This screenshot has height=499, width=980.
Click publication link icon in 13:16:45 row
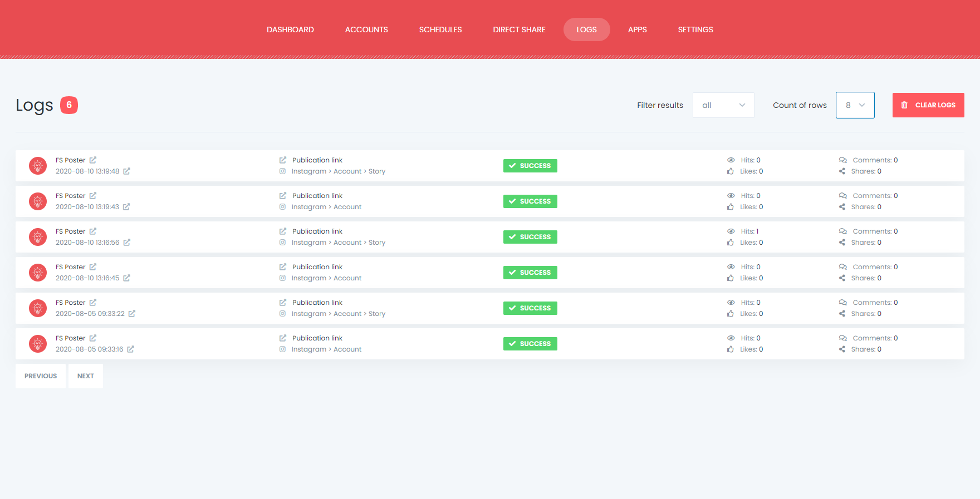click(283, 267)
